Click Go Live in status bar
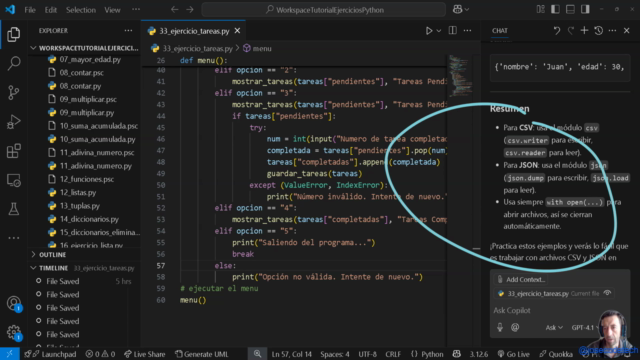 click(513, 354)
